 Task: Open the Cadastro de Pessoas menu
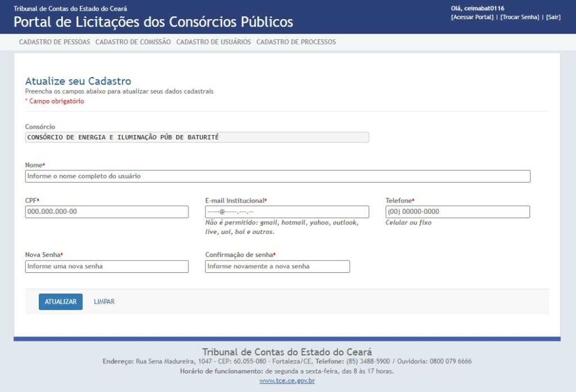tap(55, 42)
